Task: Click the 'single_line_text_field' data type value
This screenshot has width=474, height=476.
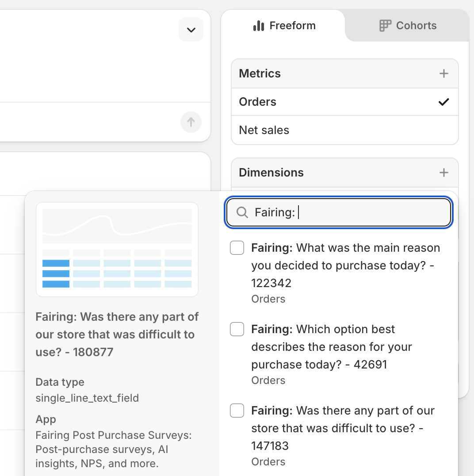Action: coord(87,398)
